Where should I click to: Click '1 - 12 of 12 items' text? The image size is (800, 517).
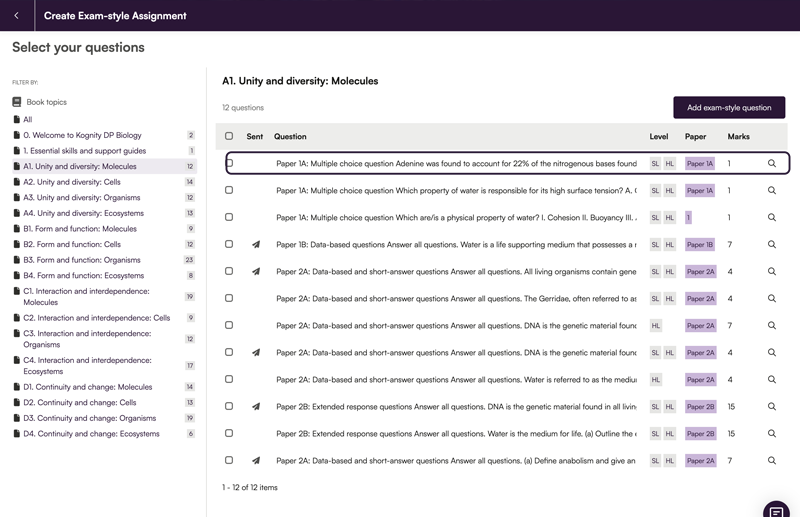[249, 487]
